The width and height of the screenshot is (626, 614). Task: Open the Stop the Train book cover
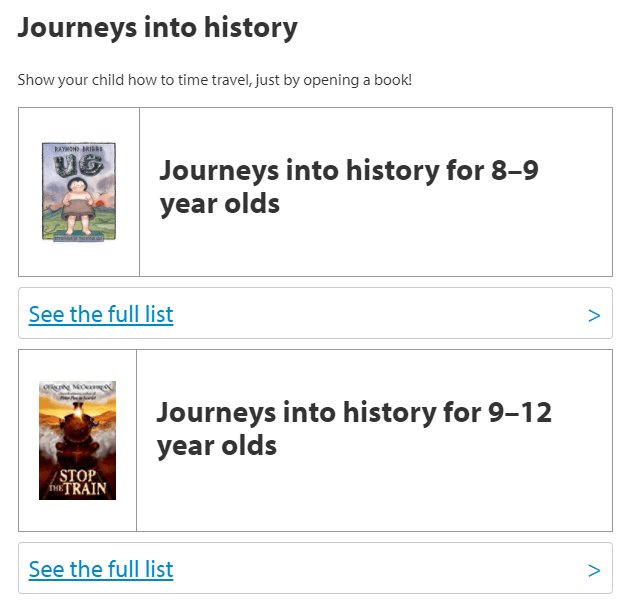pos(77,440)
